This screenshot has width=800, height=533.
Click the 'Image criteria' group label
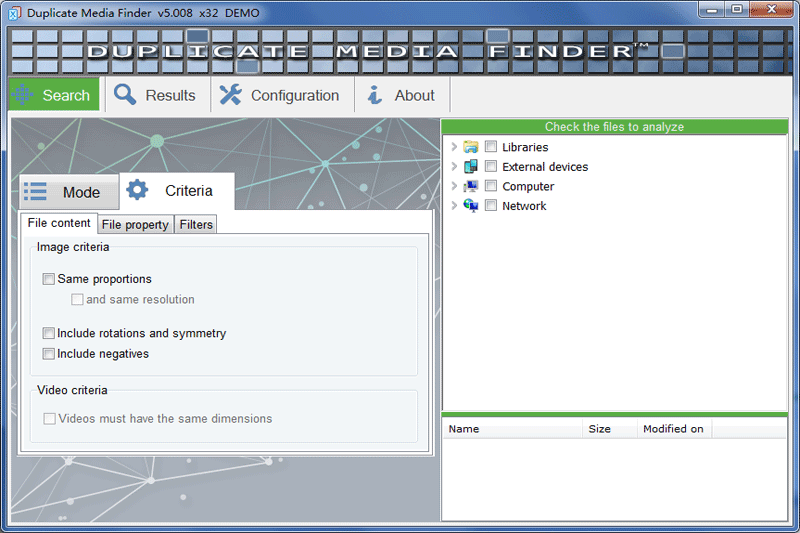coord(73,247)
